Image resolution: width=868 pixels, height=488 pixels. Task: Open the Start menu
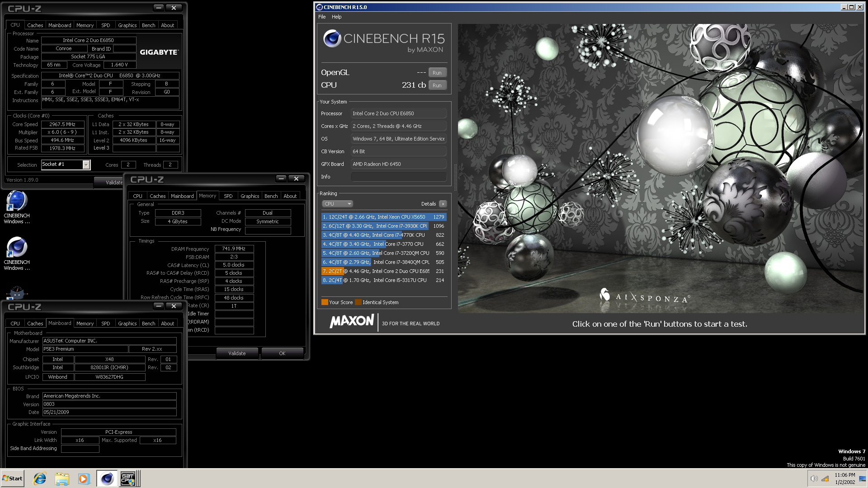(13, 479)
